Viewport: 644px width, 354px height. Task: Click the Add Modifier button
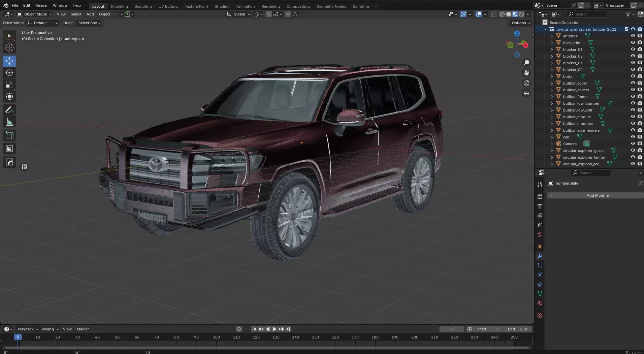[x=595, y=195]
